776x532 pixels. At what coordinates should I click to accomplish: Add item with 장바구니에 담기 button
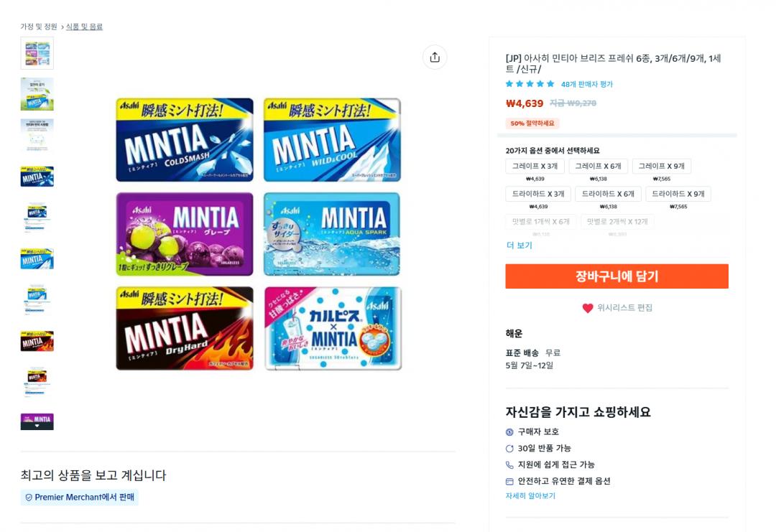616,276
